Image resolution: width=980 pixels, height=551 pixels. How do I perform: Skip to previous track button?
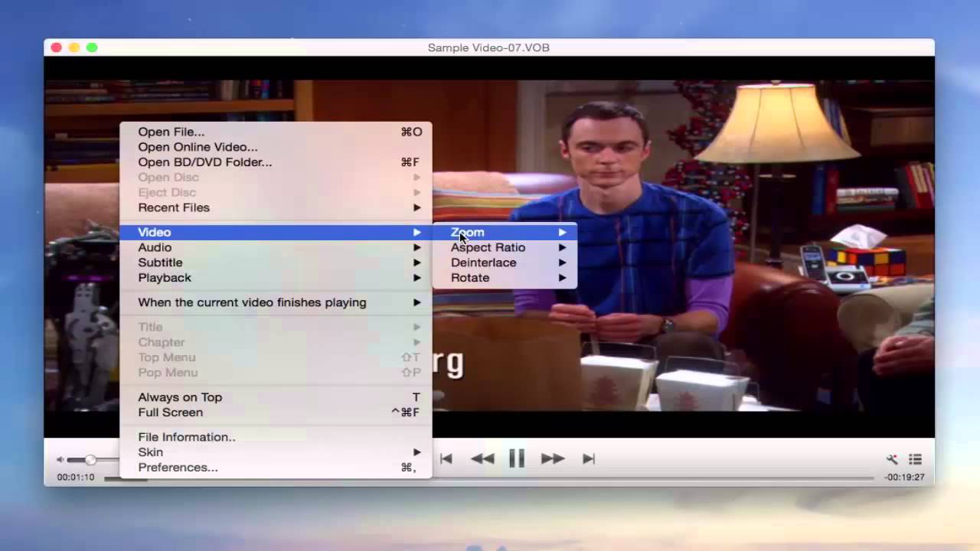tap(446, 458)
